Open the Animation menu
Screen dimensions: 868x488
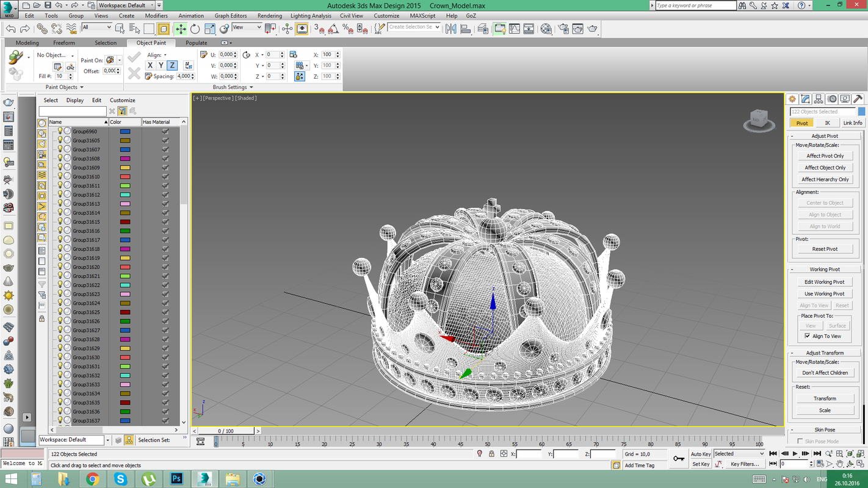[191, 15]
